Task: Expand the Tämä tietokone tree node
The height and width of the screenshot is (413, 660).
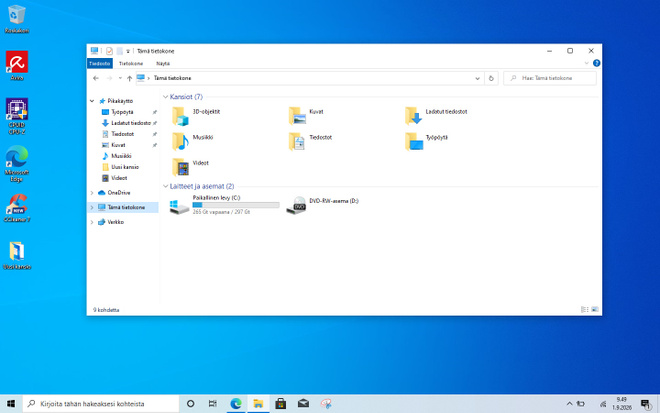Action: pyautogui.click(x=92, y=208)
